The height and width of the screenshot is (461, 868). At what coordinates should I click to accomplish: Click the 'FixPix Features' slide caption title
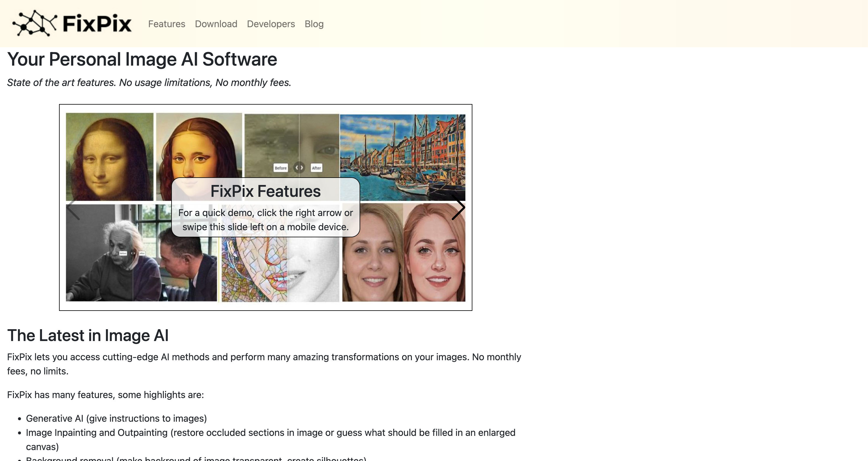tap(265, 191)
